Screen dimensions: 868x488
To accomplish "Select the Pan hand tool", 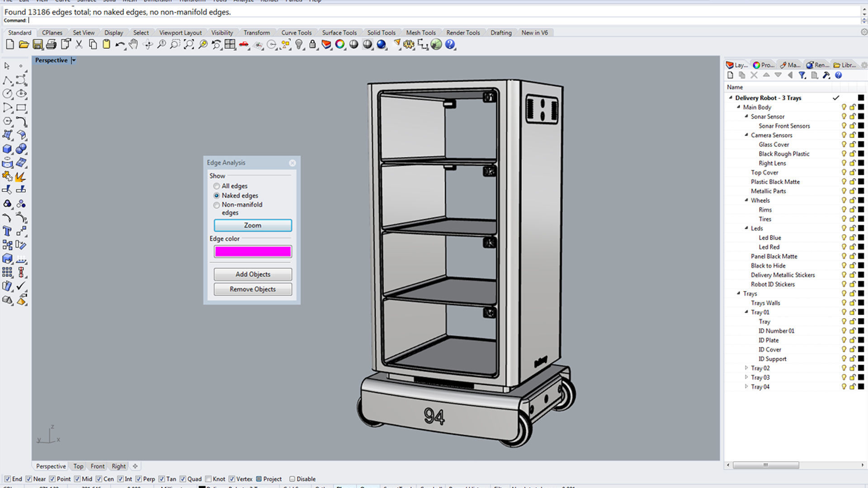I will pyautogui.click(x=133, y=44).
